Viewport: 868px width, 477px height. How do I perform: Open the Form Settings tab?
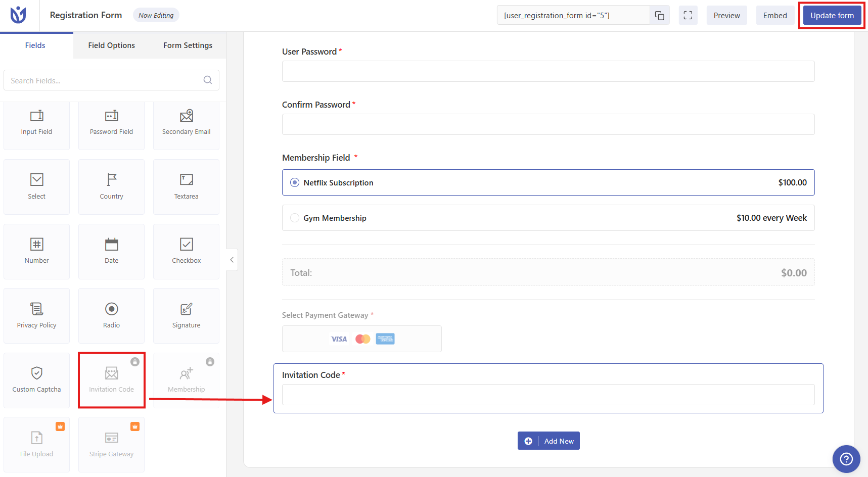[188, 45]
